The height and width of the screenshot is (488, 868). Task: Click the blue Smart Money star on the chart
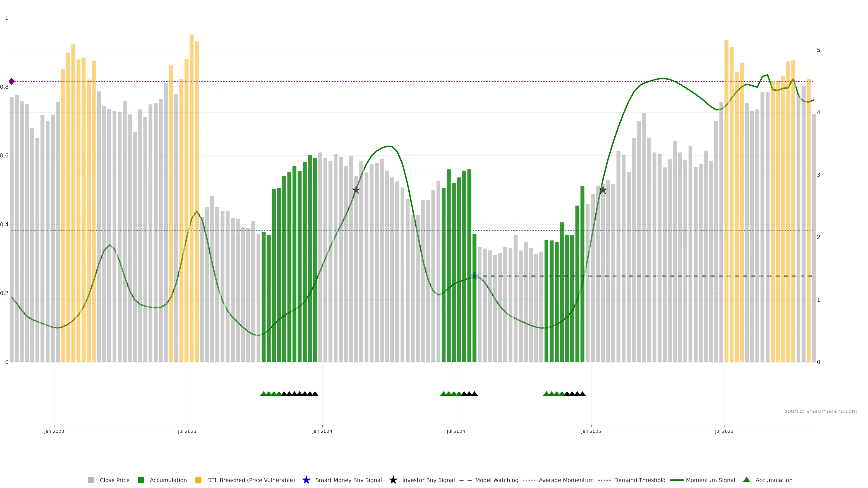[x=474, y=276]
